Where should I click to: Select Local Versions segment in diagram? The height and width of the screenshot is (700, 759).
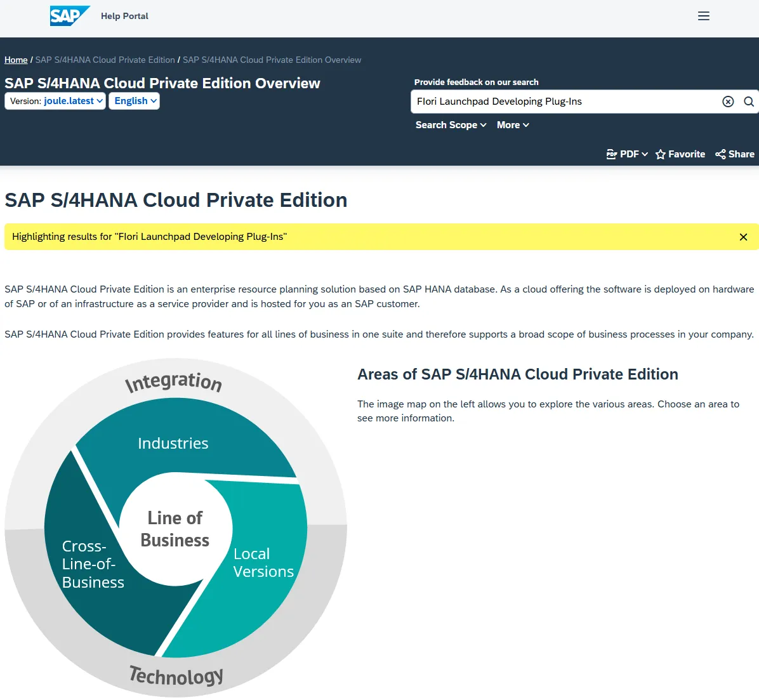(x=263, y=563)
